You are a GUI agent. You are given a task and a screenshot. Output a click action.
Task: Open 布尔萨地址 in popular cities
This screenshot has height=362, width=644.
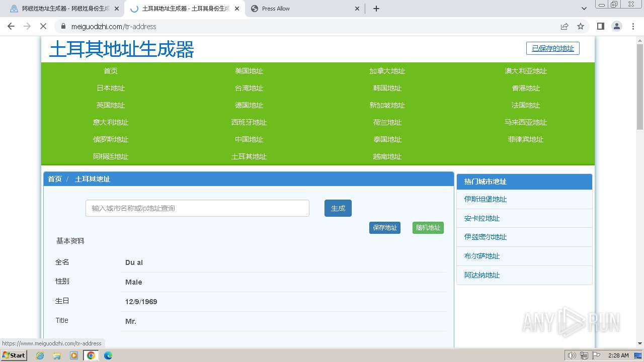coord(482,256)
